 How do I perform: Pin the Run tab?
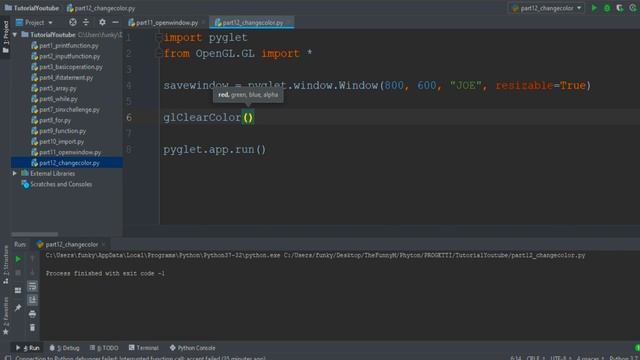pos(18,308)
